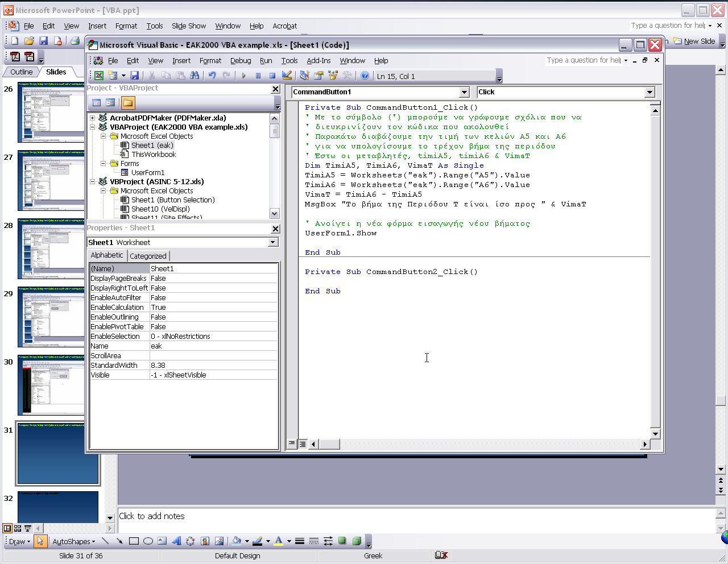Screen dimensions: 728x564
Task: Open the Object Browser toolbar icon
Action: [x=333, y=76]
